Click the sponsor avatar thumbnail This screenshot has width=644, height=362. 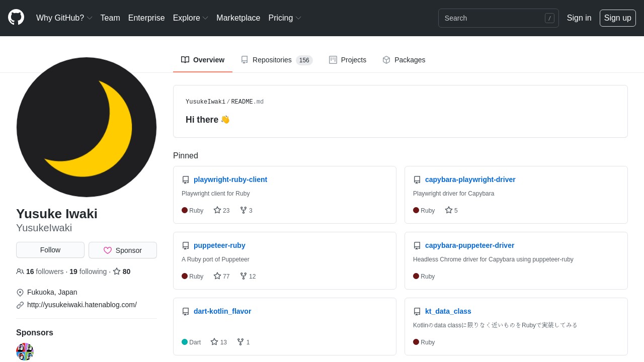(25, 351)
